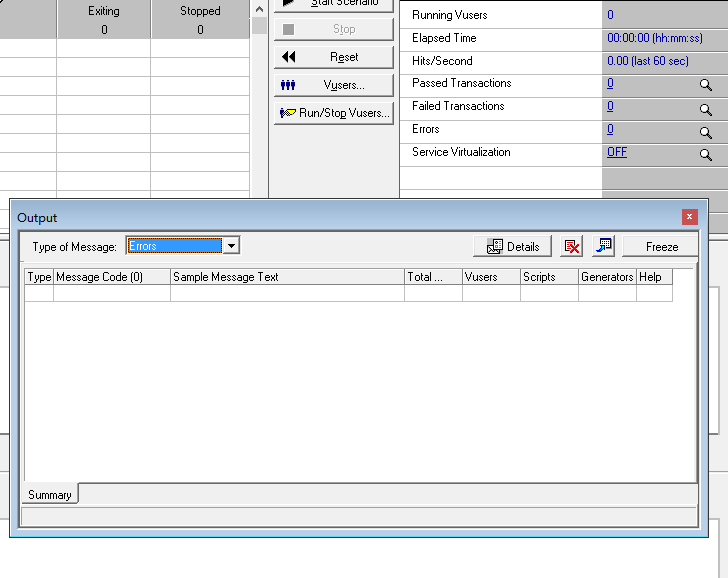
Task: Click the Hits/Second label
Action: (x=442, y=61)
